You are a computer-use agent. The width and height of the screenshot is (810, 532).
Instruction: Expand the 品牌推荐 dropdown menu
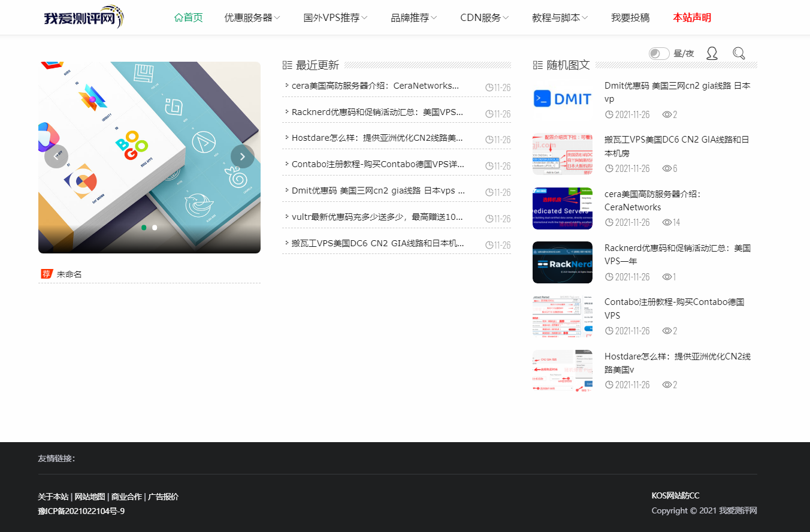414,17
